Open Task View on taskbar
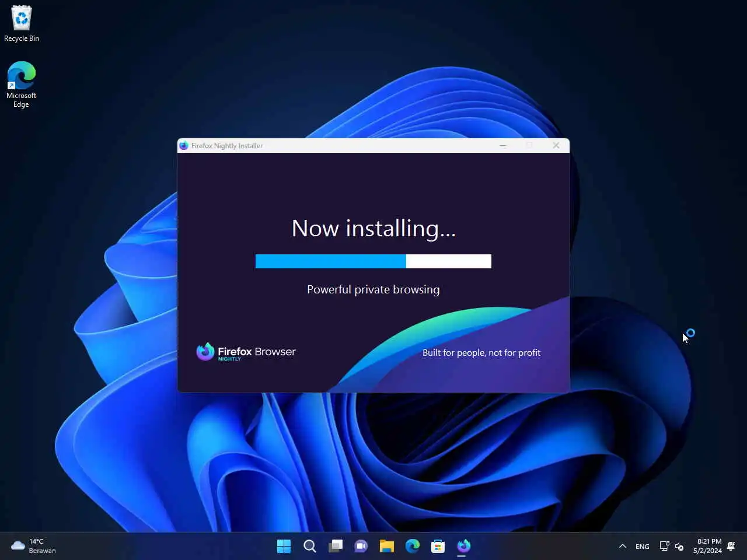Image resolution: width=747 pixels, height=560 pixels. point(336,546)
